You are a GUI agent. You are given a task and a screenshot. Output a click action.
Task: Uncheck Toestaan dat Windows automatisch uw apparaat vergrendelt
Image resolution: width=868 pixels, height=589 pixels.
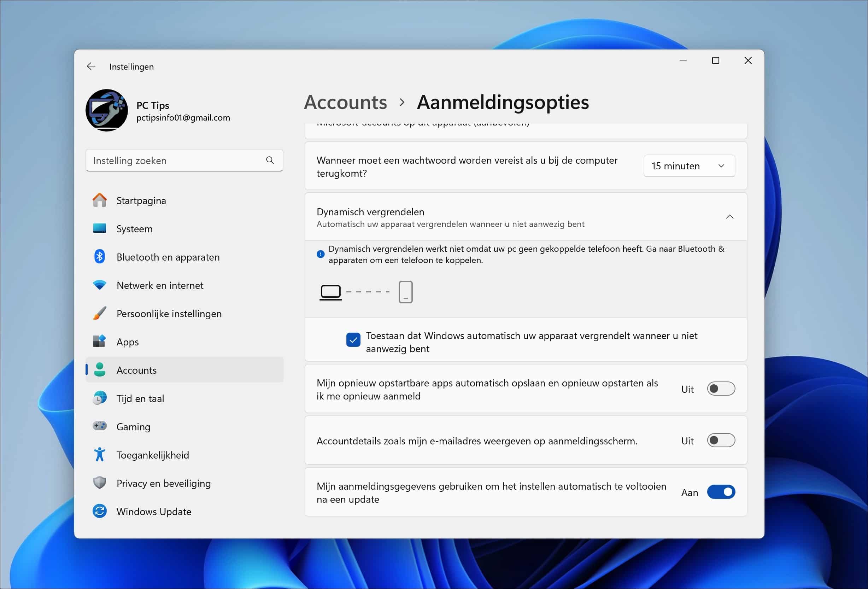(x=353, y=340)
